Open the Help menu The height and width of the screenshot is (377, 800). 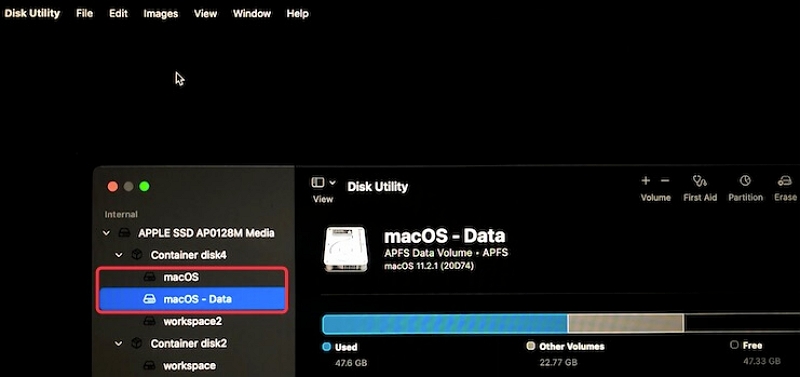click(297, 14)
